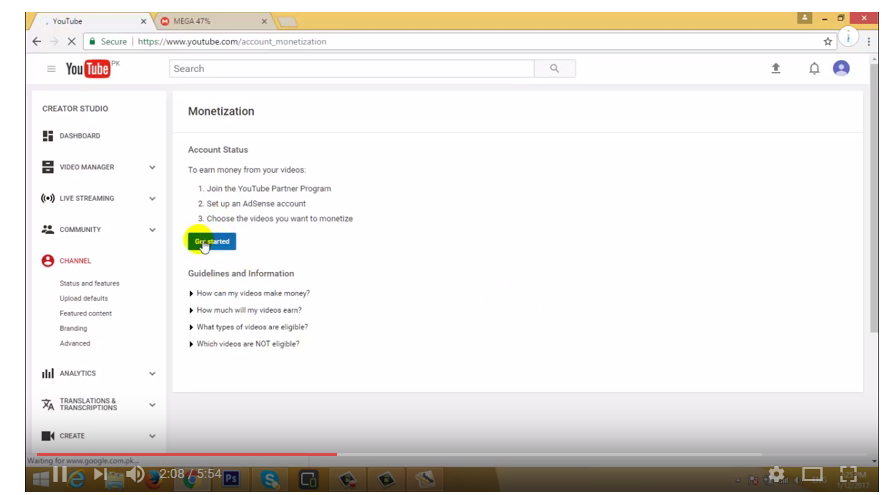Skip to next video in player
891x495 pixels.
(100, 474)
